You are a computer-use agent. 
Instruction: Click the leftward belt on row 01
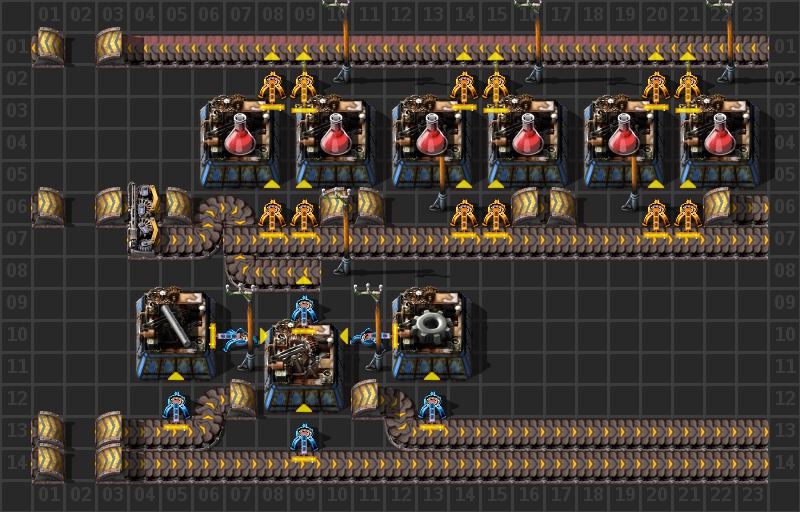(x=448, y=50)
